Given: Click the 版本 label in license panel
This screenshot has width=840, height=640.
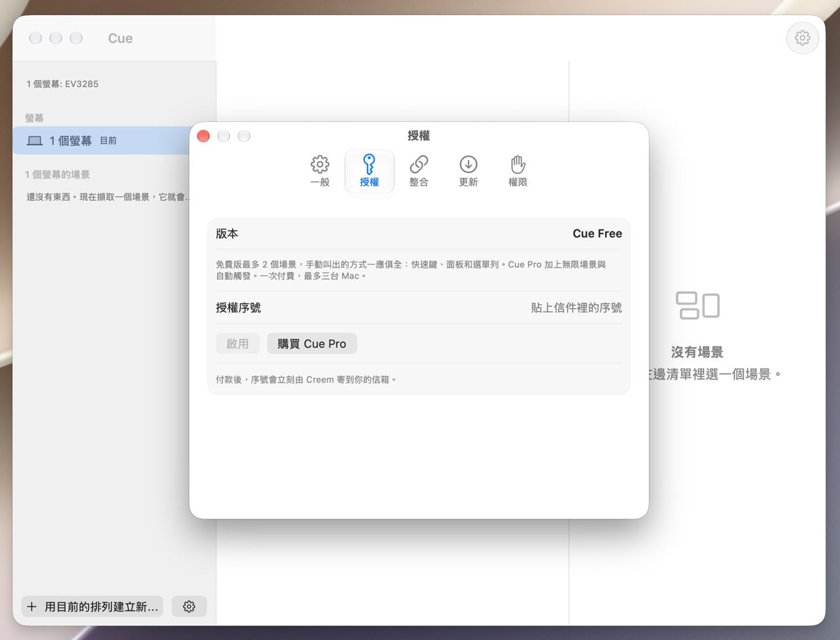Looking at the screenshot, I should point(227,233).
